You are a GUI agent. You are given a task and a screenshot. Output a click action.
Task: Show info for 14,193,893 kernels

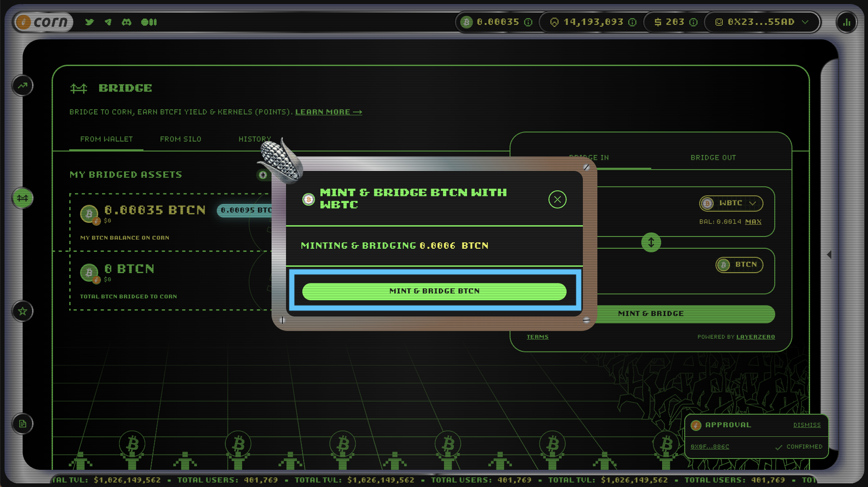click(633, 22)
